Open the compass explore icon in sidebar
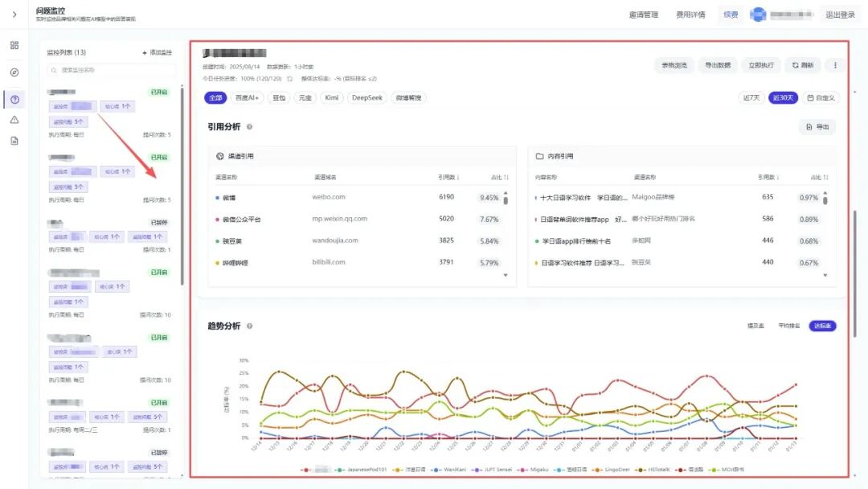The height and width of the screenshot is (489, 868). [x=14, y=72]
